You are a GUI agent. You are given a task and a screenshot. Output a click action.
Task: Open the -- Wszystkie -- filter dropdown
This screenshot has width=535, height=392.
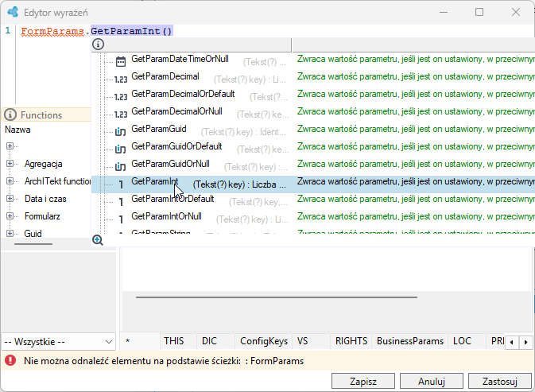(58, 341)
